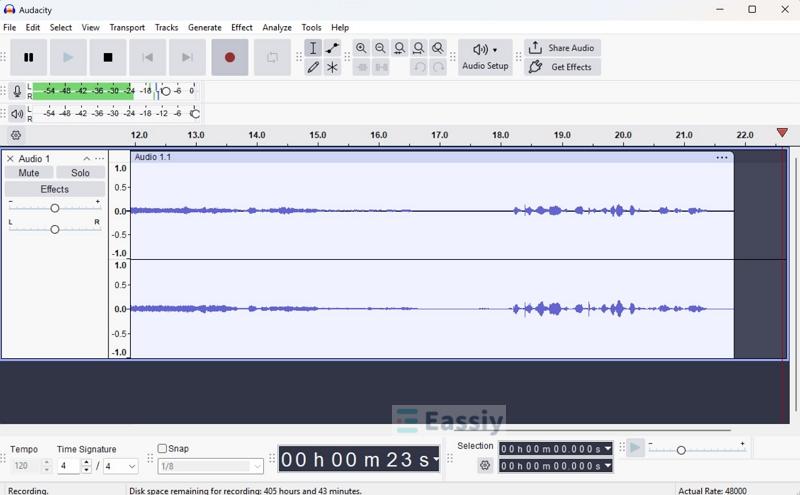Click the Play button
This screenshot has height=495, width=800.
68,57
